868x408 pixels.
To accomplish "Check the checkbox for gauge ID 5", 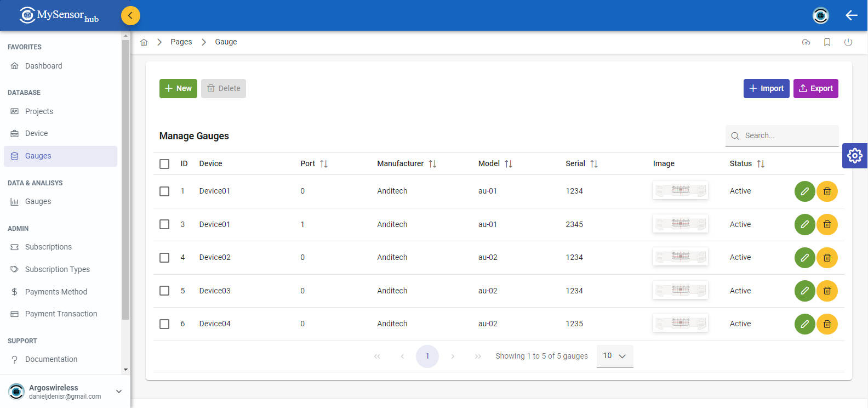I will [x=164, y=291].
